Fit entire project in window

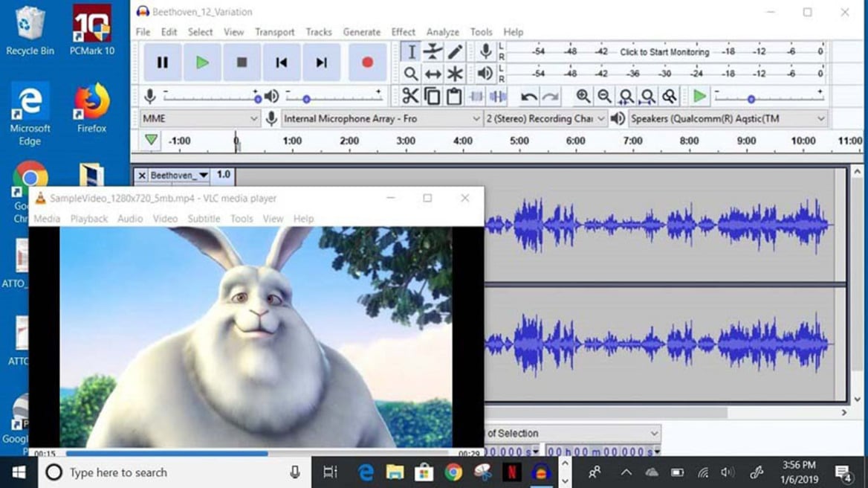(x=648, y=97)
